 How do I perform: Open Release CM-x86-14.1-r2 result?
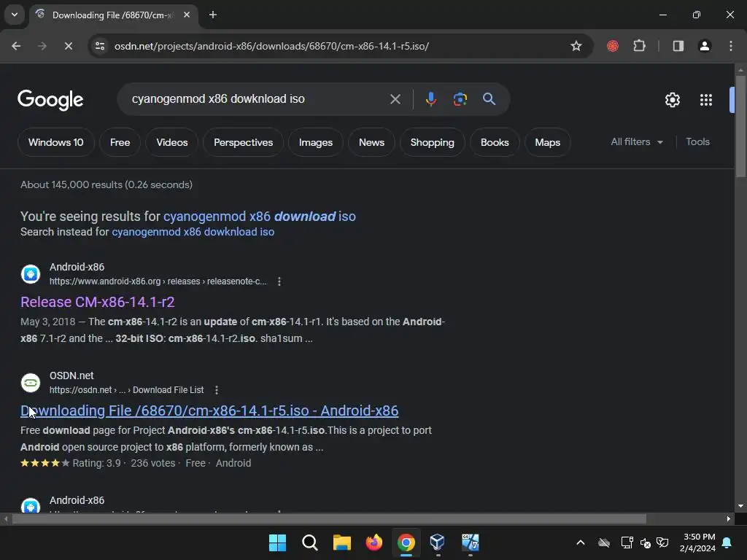click(98, 302)
